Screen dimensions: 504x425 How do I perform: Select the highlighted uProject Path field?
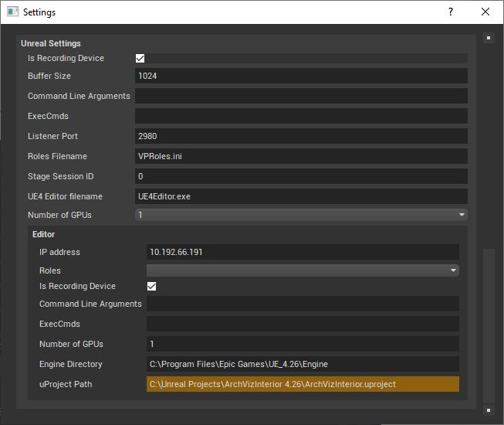(303, 384)
